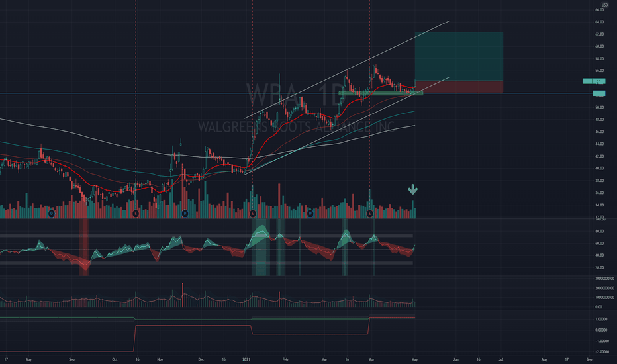Click the 44.00 price axis label

click(x=599, y=144)
